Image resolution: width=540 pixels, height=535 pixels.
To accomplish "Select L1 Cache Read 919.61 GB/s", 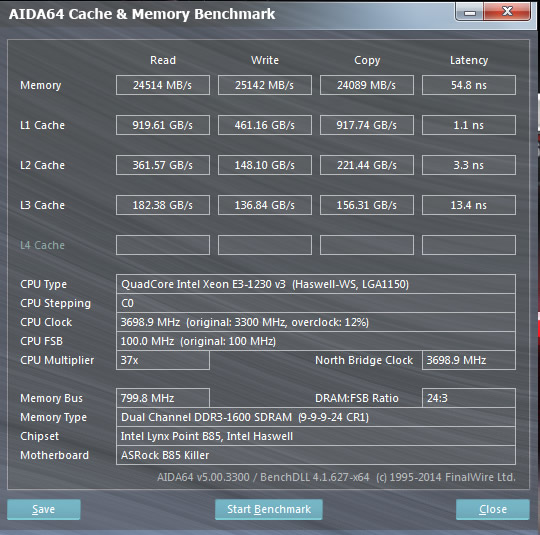I will [x=163, y=125].
